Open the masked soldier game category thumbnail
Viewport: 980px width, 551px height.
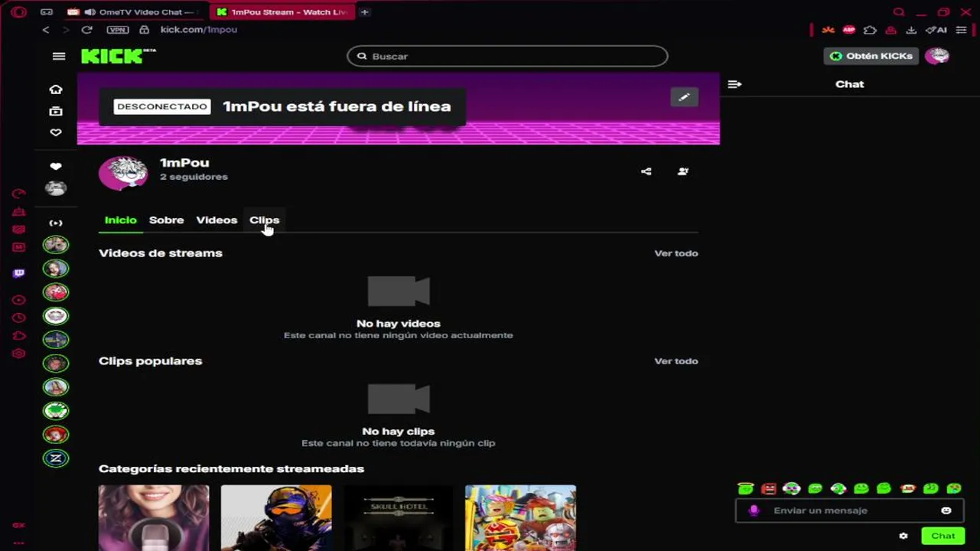(x=276, y=517)
